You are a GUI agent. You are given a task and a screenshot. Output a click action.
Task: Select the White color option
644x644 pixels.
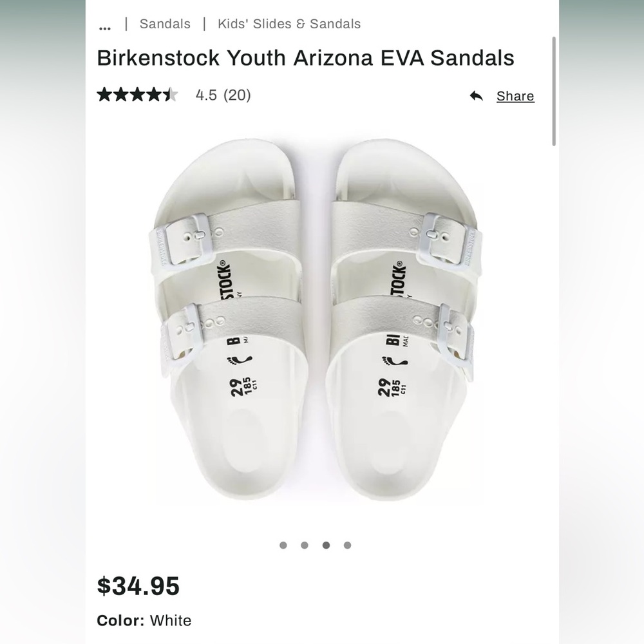(170, 621)
